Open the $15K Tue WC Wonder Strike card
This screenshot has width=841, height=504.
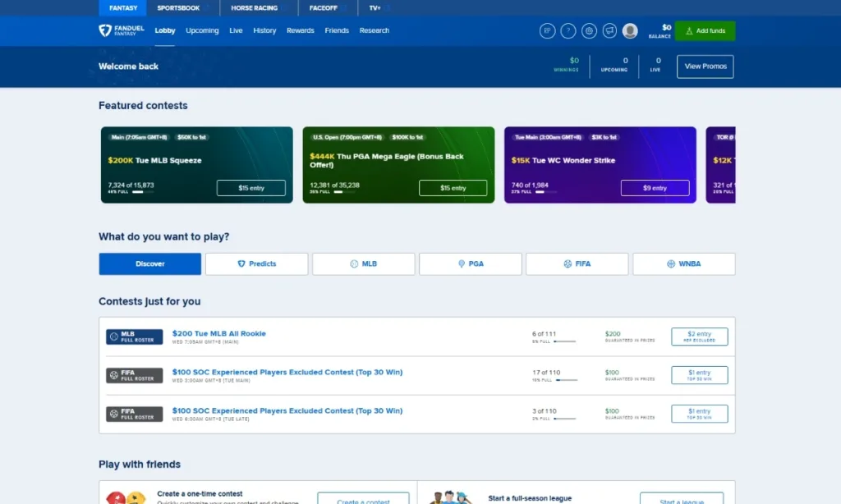pyautogui.click(x=600, y=165)
